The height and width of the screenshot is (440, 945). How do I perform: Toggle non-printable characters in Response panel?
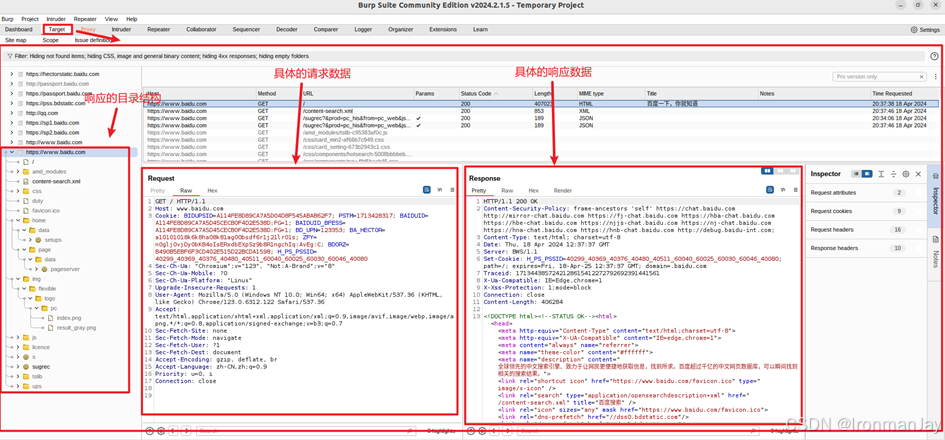coord(783,190)
